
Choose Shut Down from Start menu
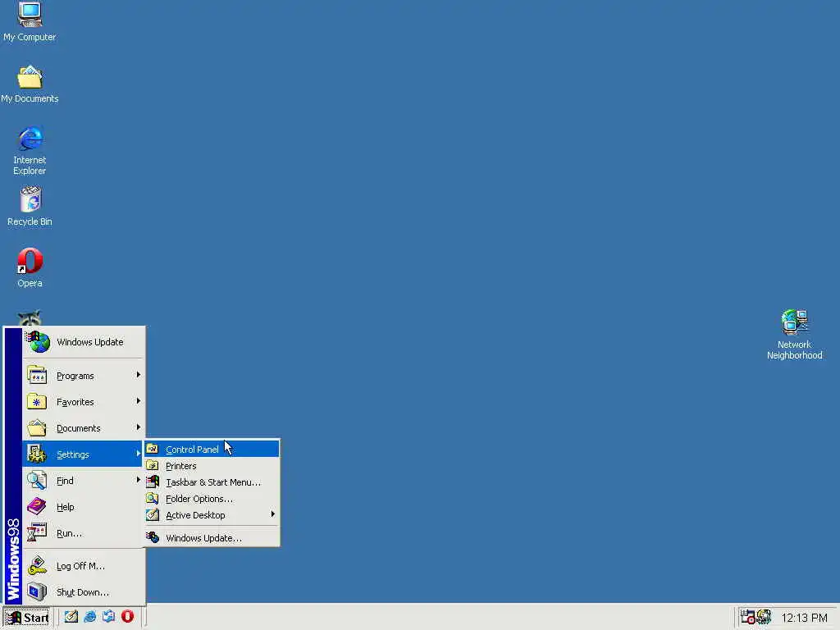(x=84, y=592)
